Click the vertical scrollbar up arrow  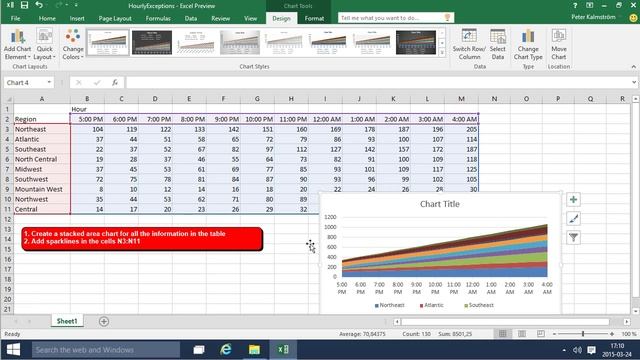tap(636, 99)
